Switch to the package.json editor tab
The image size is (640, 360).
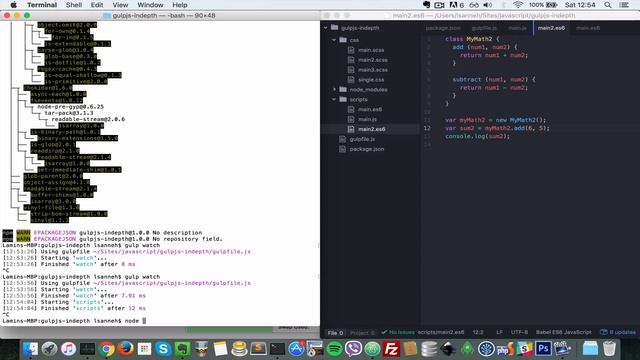(443, 28)
